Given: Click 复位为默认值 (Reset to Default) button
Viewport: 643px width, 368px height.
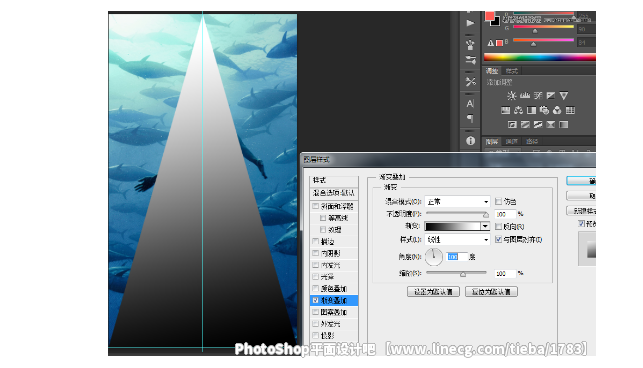Looking at the screenshot, I should point(491,292).
